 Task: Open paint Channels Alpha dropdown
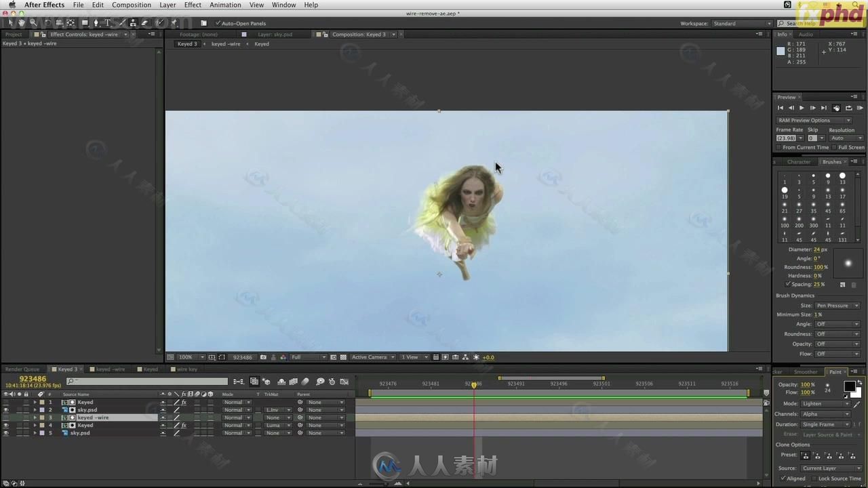[x=825, y=413]
